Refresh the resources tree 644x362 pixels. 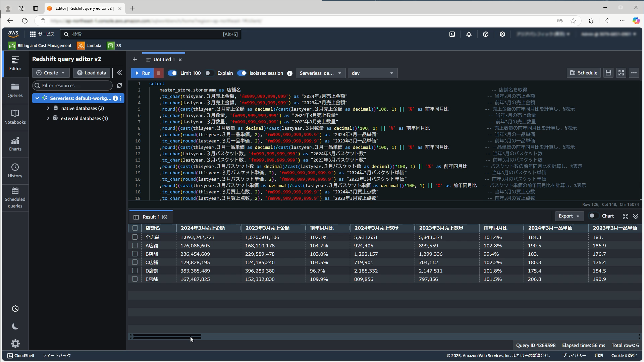(119, 85)
